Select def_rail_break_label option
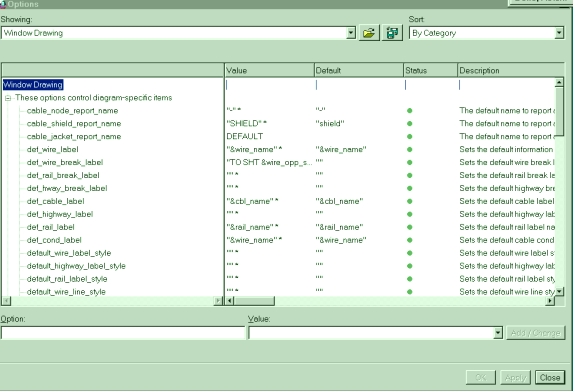 click(x=63, y=175)
